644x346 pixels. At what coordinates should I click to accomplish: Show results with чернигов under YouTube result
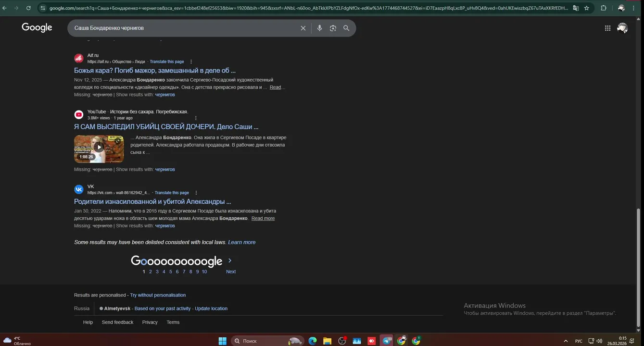(165, 170)
